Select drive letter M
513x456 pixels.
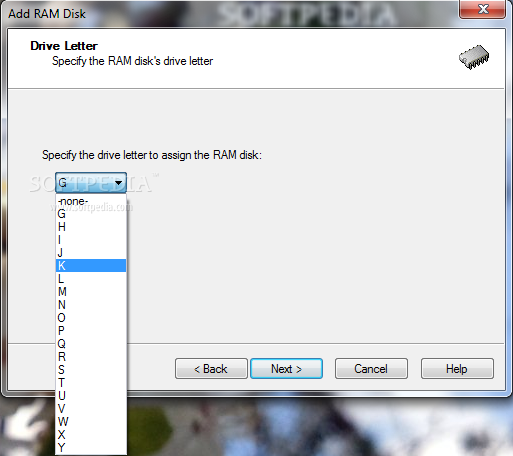point(91,292)
